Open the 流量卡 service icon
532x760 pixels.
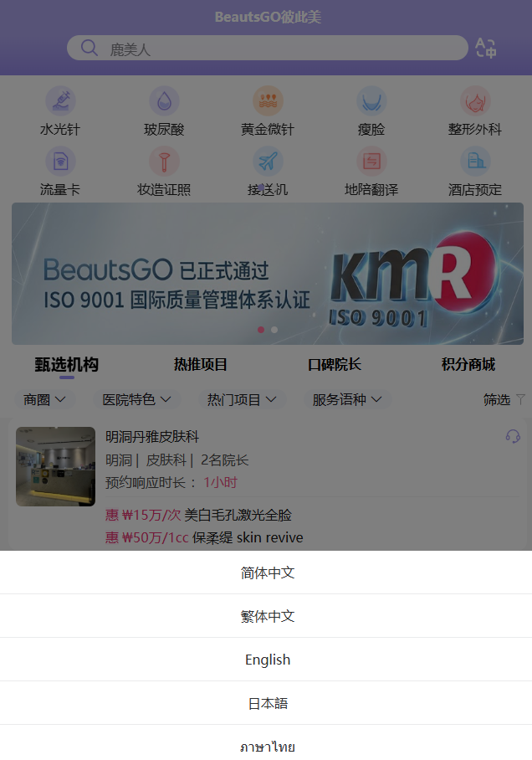pyautogui.click(x=60, y=161)
